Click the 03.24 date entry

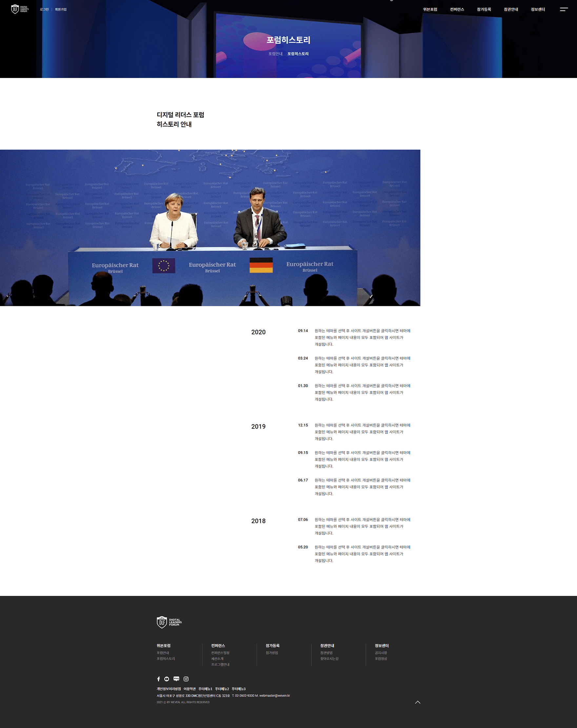coord(303,358)
